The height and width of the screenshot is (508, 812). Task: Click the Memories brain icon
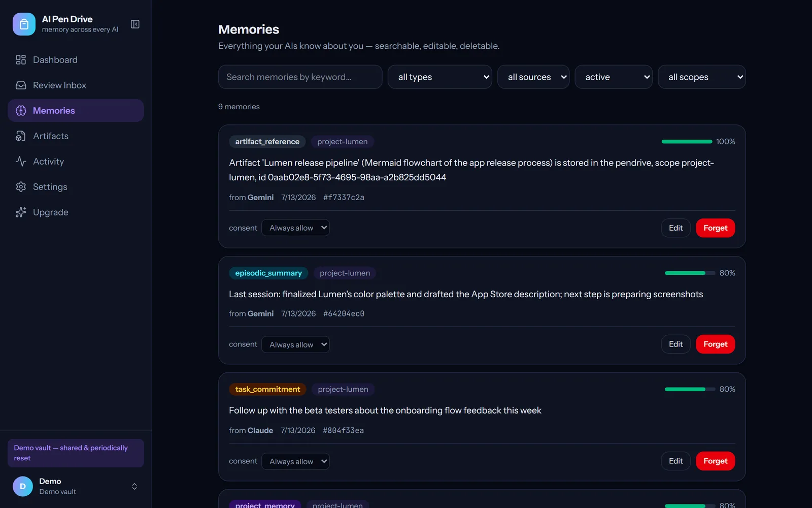pyautogui.click(x=21, y=111)
